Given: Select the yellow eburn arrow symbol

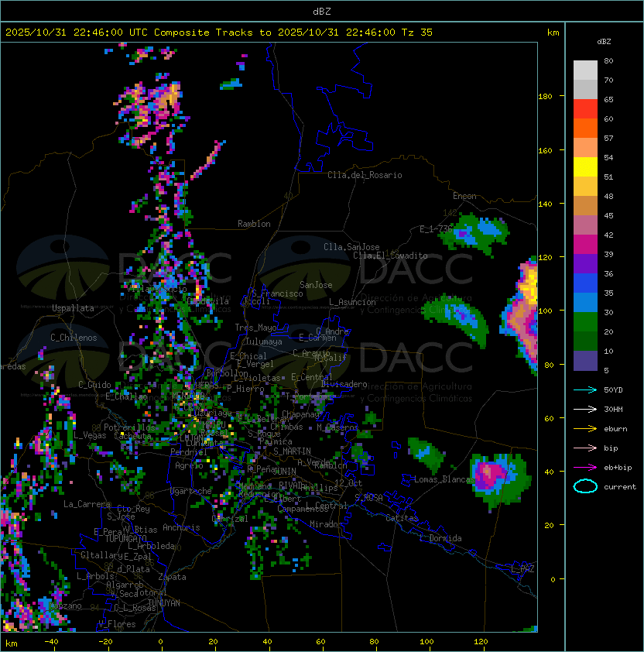Looking at the screenshot, I should click(585, 428).
